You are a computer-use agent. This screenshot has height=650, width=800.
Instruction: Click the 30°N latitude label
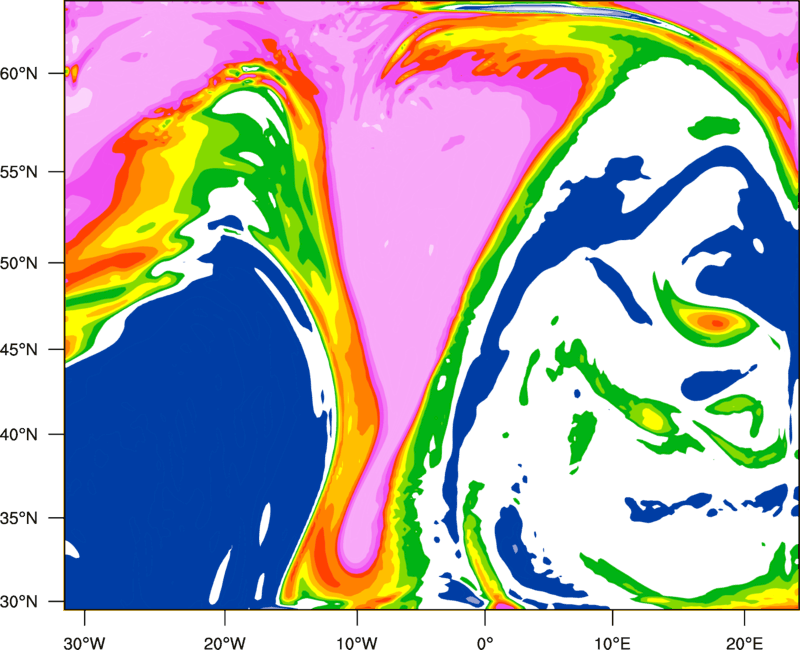tap(19, 602)
